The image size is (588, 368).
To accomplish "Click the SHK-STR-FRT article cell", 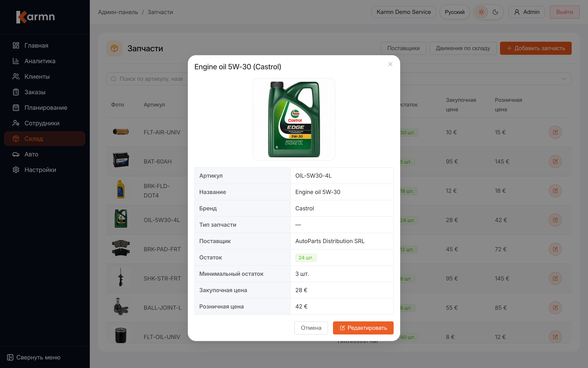I will click(162, 278).
